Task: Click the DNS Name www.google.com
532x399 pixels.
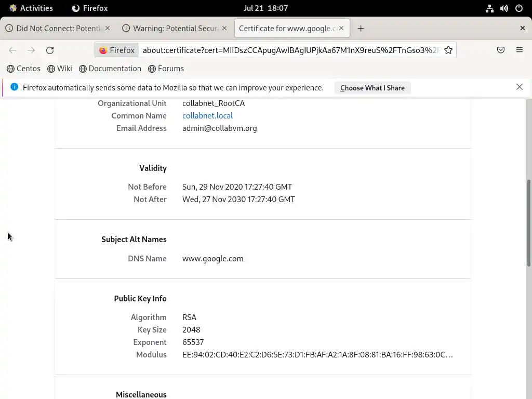Action: click(x=212, y=259)
